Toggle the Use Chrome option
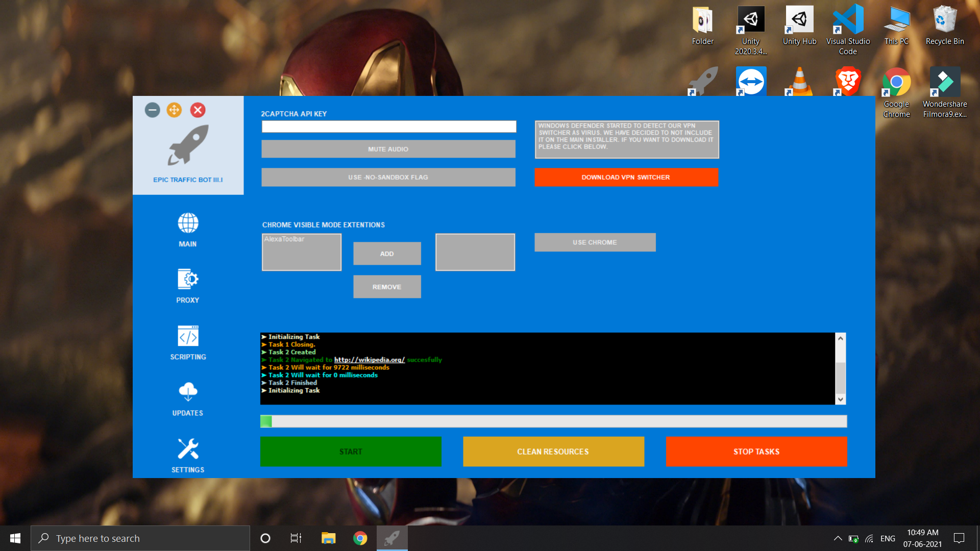980x551 pixels. pyautogui.click(x=595, y=242)
